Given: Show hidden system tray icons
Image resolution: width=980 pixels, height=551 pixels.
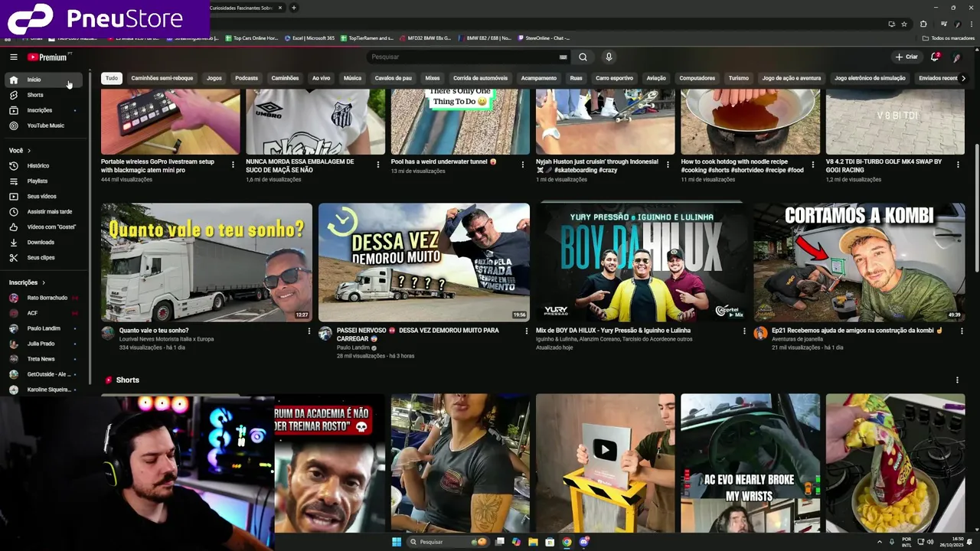Looking at the screenshot, I should (879, 542).
